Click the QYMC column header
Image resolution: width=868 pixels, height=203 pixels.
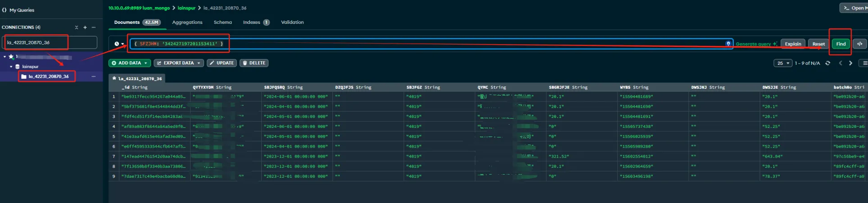pos(510,87)
